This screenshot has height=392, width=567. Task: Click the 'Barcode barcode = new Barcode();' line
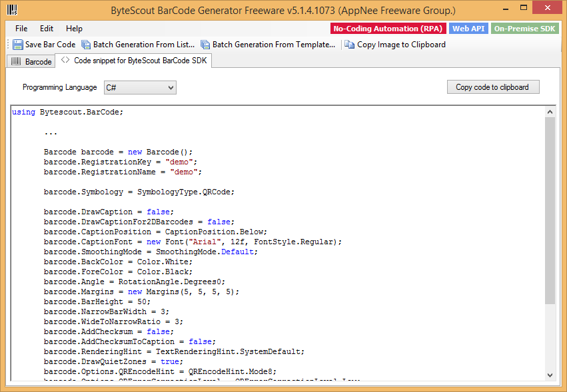[x=118, y=152]
